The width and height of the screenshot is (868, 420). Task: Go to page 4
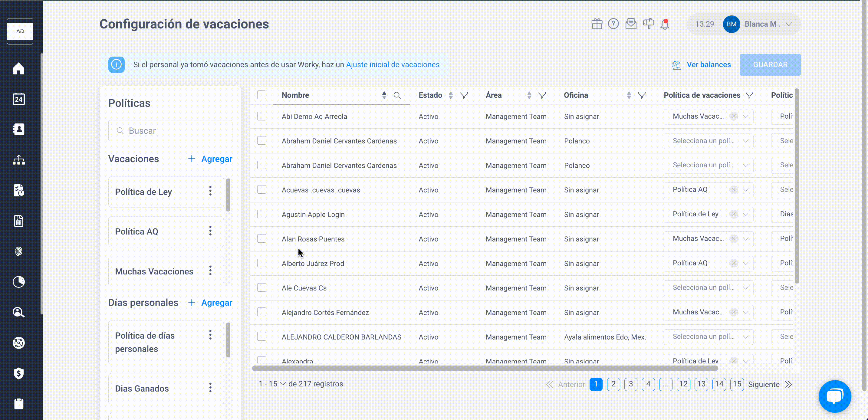coord(648,384)
